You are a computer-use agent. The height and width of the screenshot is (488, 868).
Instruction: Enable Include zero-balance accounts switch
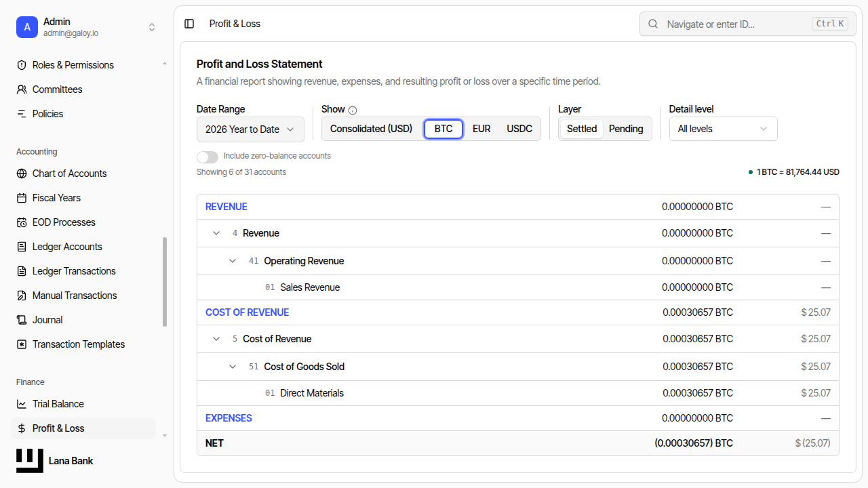pyautogui.click(x=208, y=157)
